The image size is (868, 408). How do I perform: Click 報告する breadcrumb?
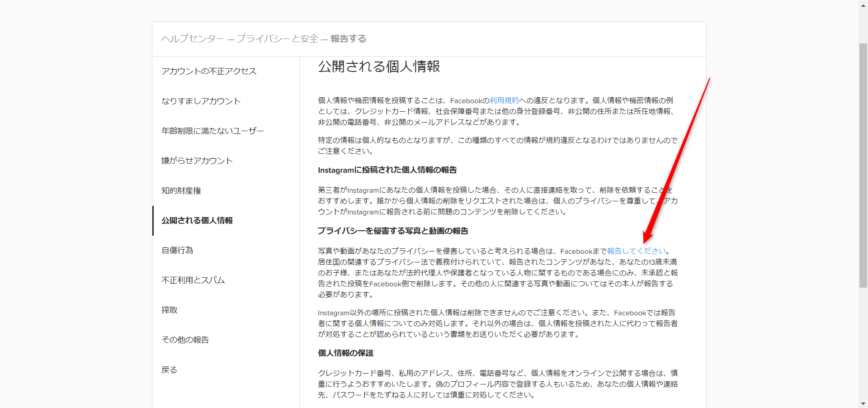tap(348, 39)
